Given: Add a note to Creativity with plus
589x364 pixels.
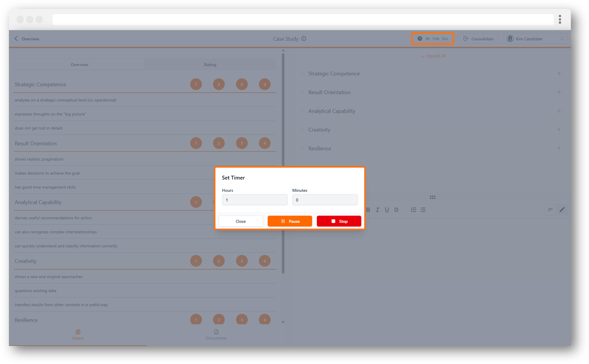Looking at the screenshot, I should pos(559,129).
